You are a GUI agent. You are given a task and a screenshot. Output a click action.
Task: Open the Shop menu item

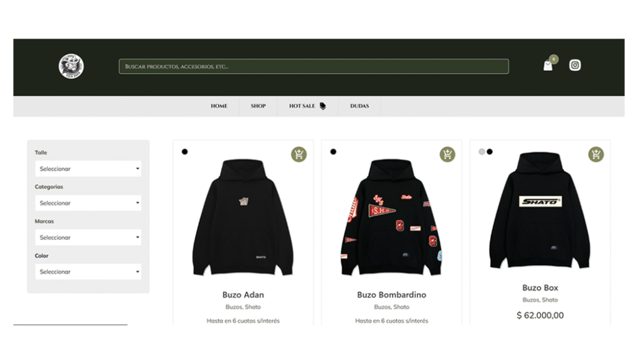258,106
